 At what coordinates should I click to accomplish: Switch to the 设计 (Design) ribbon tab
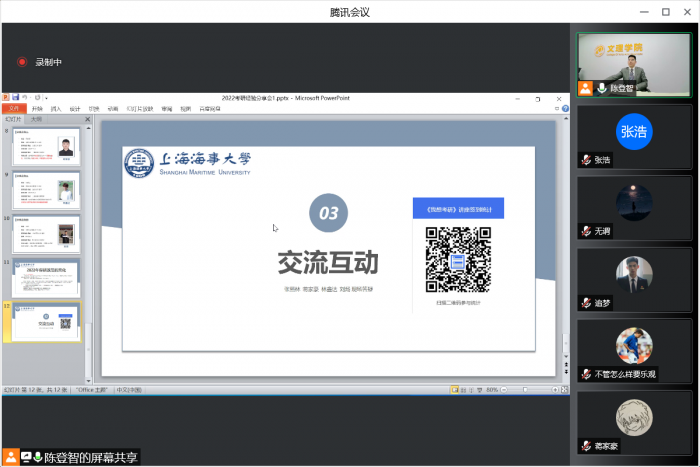click(x=75, y=109)
